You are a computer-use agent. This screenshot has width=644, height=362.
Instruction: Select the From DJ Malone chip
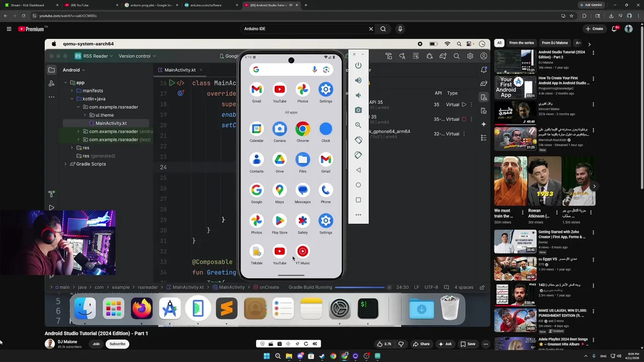[554, 43]
